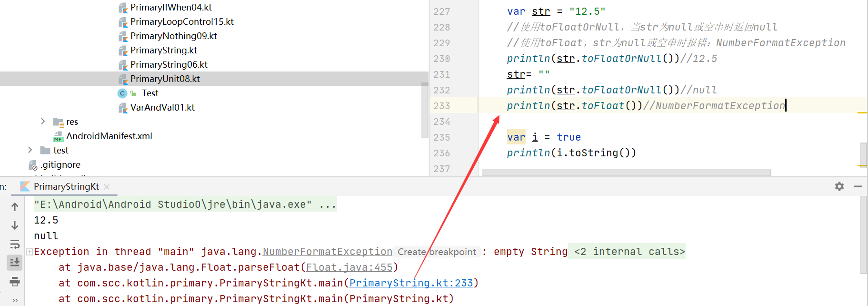Click Kotlin file icon of VarAndVal01.kt
Screen dimensions: 868x306
(123, 108)
